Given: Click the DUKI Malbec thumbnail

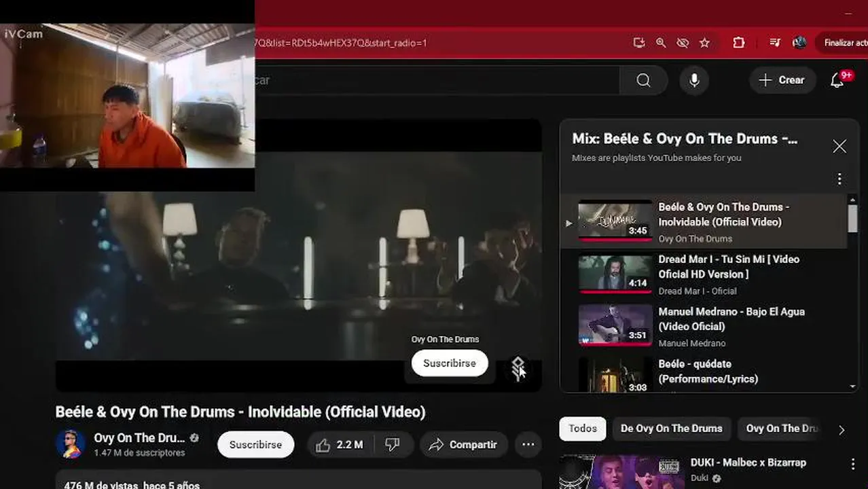Looking at the screenshot, I should click(622, 473).
